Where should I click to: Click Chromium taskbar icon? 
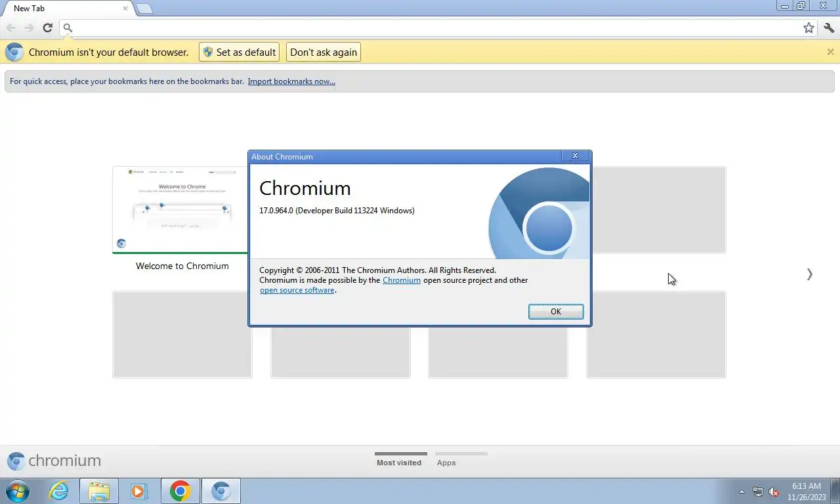click(x=220, y=491)
